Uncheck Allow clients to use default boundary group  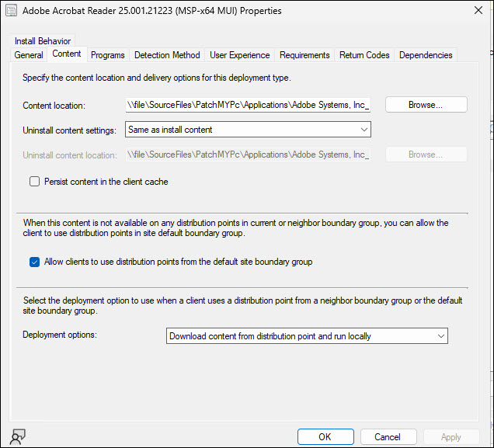(x=34, y=262)
